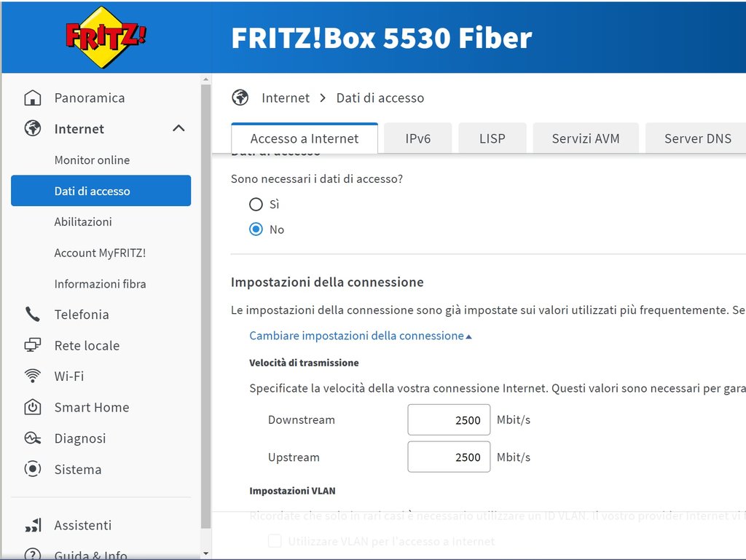Open Monitor online submenu item

(92, 160)
